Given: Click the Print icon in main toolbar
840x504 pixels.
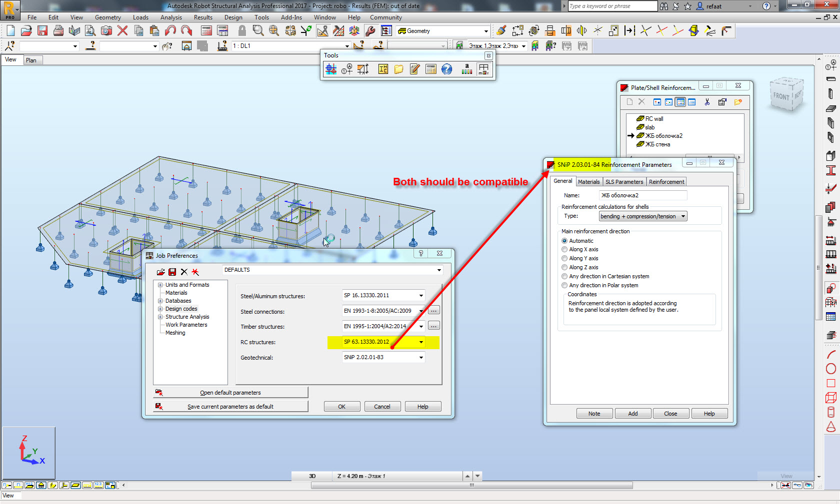Looking at the screenshot, I should [x=58, y=31].
